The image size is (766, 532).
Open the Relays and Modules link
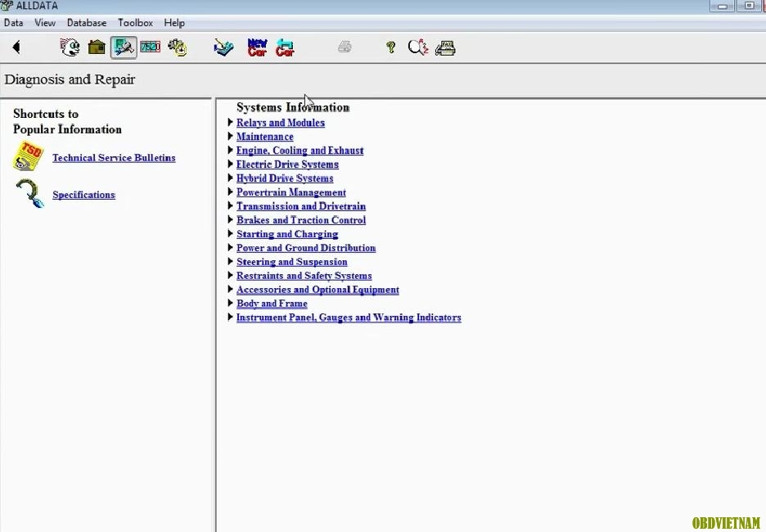point(281,123)
